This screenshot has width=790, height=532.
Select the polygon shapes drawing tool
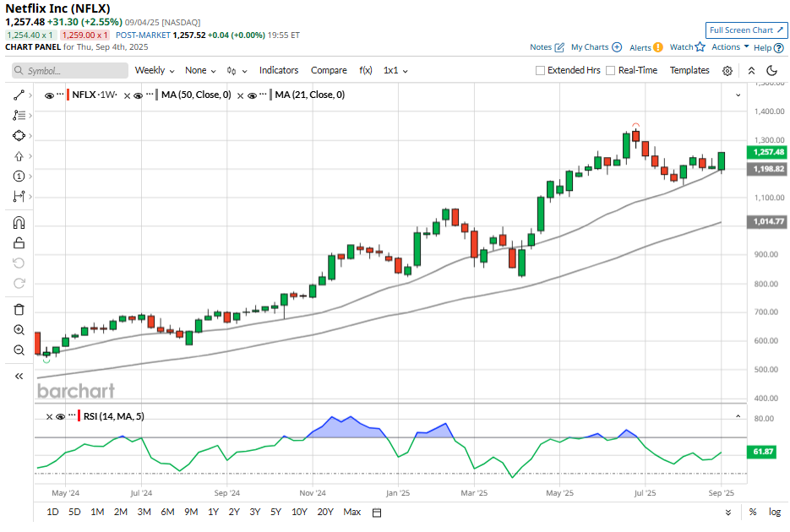[19, 136]
